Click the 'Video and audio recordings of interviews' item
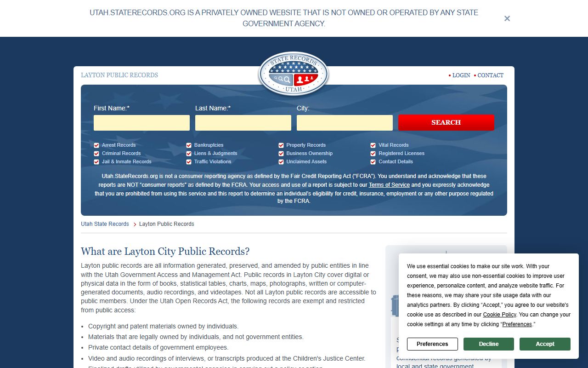Screen dimensions: 588x368 227,358
